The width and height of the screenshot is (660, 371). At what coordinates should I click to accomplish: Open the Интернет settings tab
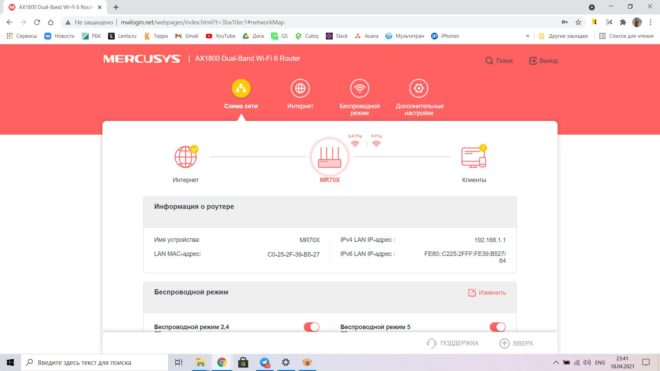[x=300, y=94]
